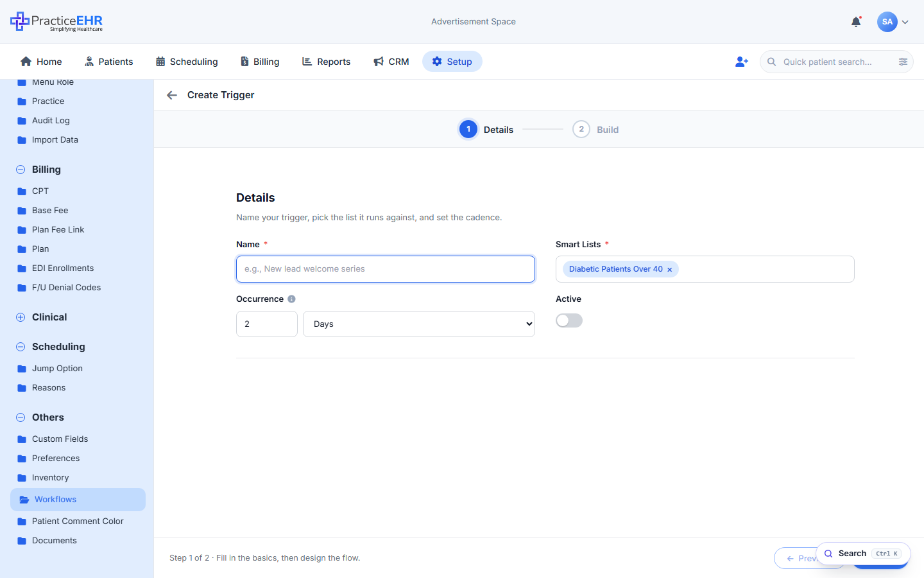
Task: Show Occurrence info tooltip icon
Action: (291, 299)
